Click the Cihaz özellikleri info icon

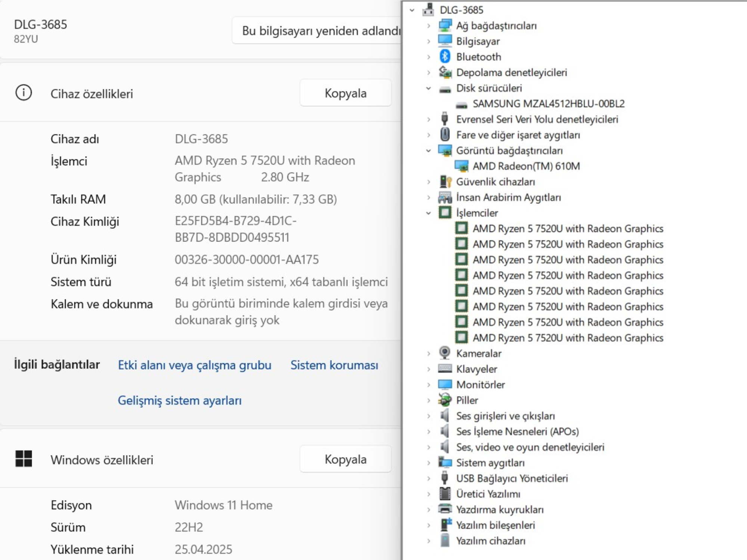pyautogui.click(x=24, y=93)
